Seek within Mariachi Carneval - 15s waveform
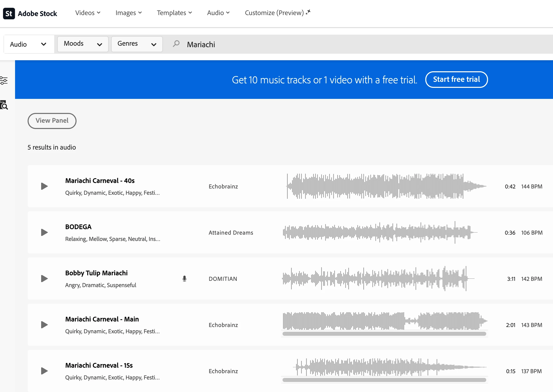The image size is (553, 392). click(x=390, y=367)
